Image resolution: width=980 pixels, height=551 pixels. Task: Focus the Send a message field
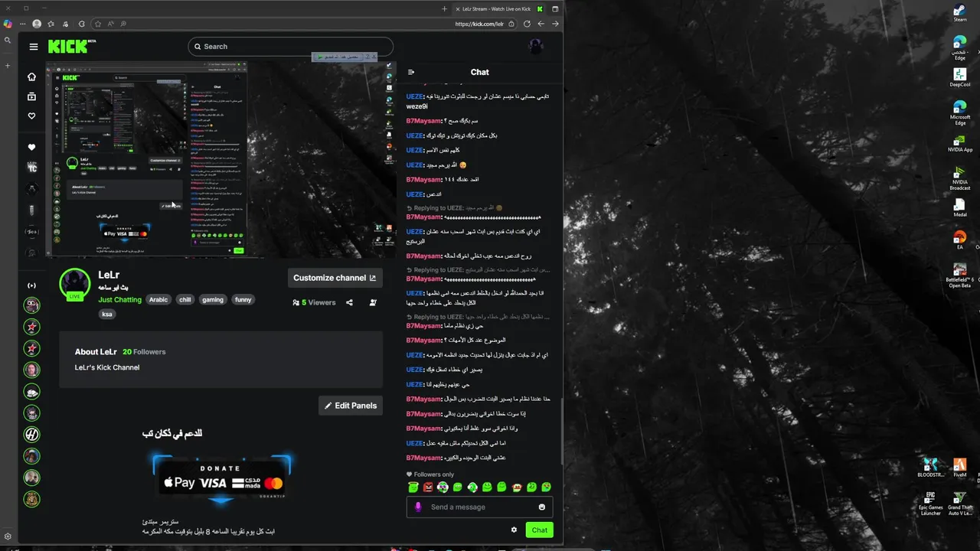pyautogui.click(x=480, y=507)
